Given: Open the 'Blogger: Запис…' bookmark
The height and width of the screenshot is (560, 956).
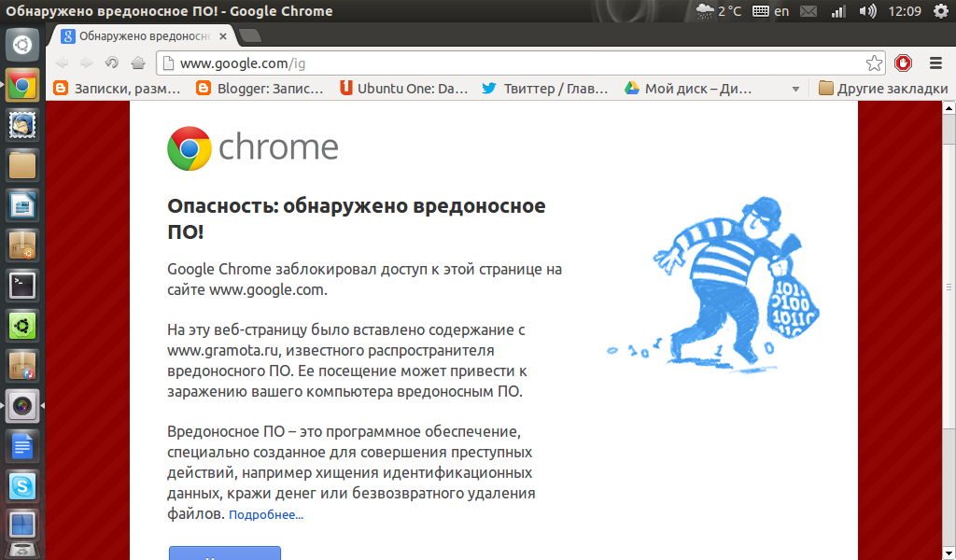Looking at the screenshot, I should click(x=260, y=89).
